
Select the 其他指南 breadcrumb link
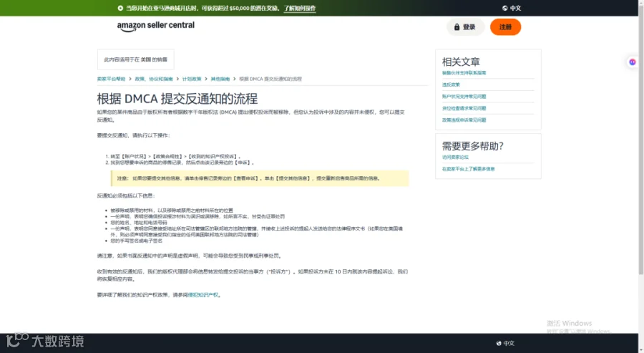point(220,79)
